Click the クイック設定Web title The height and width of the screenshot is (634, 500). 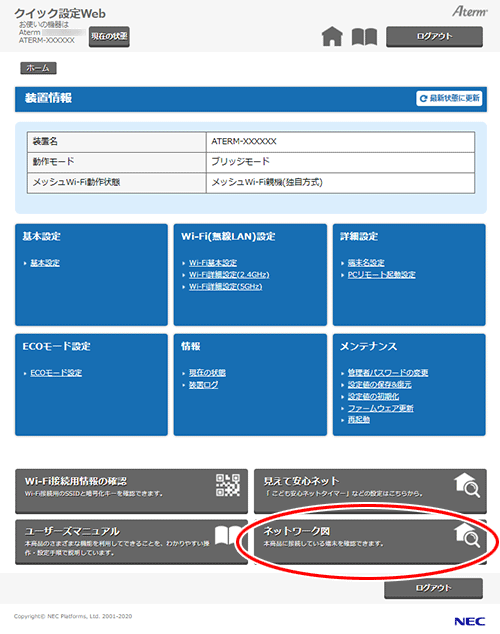point(60,13)
